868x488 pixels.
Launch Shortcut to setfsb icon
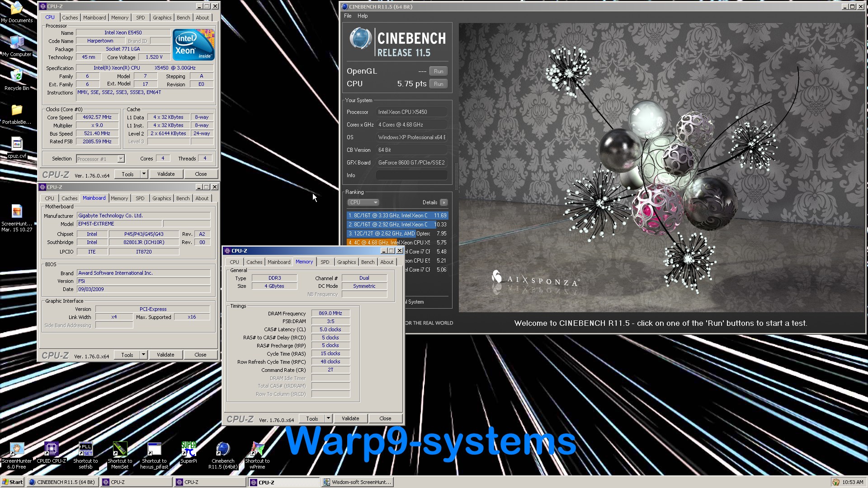[x=85, y=455]
